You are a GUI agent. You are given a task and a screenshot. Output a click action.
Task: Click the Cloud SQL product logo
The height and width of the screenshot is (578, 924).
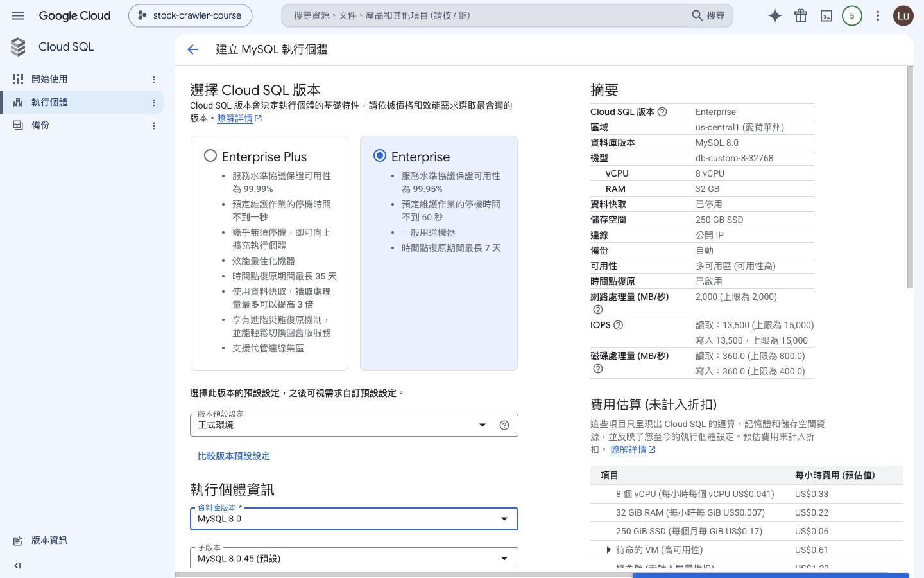tap(18, 47)
